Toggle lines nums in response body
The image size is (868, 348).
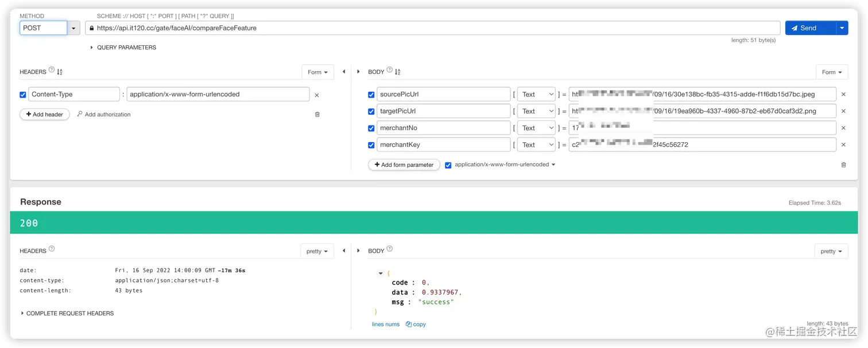(x=386, y=324)
